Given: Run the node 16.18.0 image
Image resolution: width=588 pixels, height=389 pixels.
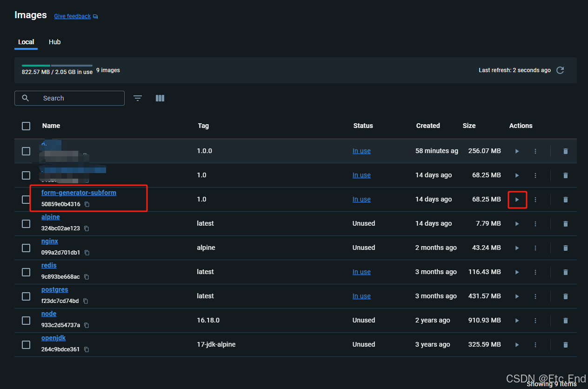Looking at the screenshot, I should pos(517,321).
